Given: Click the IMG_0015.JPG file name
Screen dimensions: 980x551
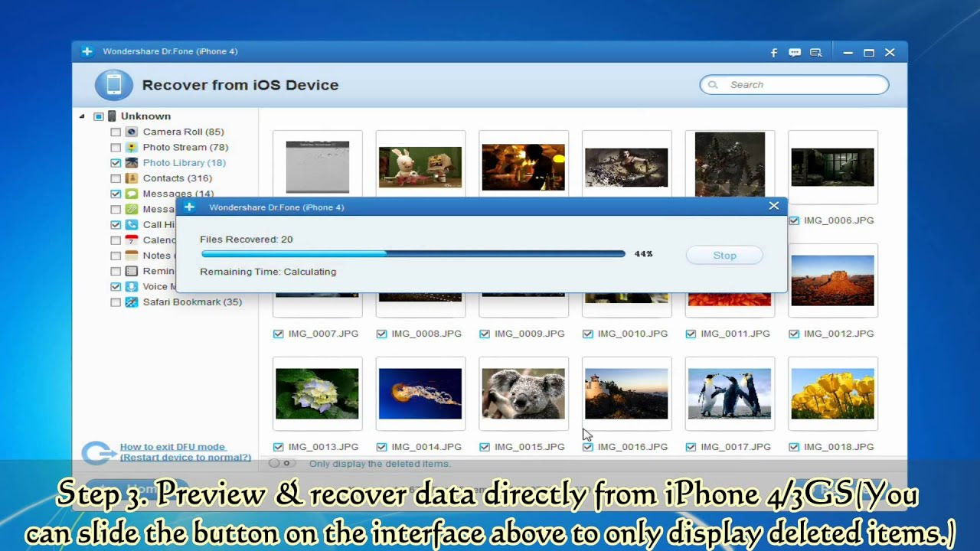Looking at the screenshot, I should click(x=530, y=447).
